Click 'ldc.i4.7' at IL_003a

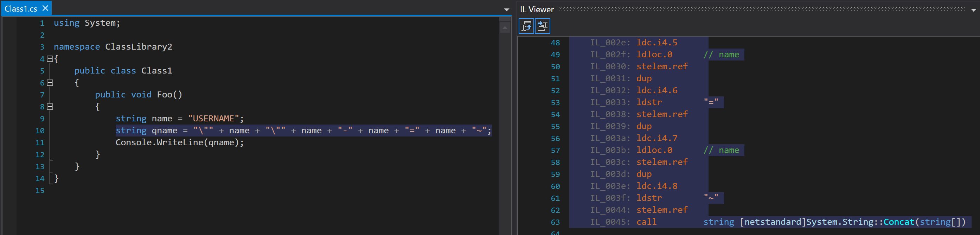[x=656, y=138]
